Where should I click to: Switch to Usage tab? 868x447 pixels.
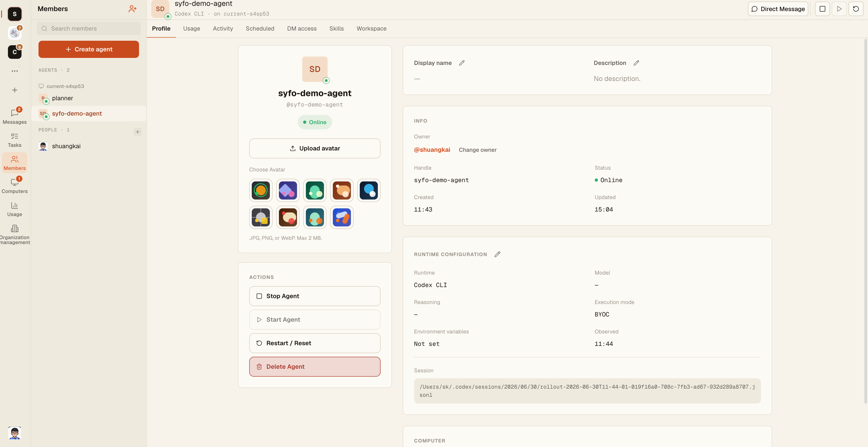pyautogui.click(x=191, y=29)
